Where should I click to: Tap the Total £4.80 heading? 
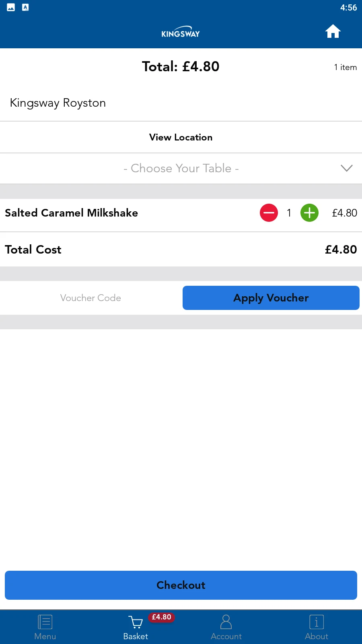pyautogui.click(x=181, y=66)
